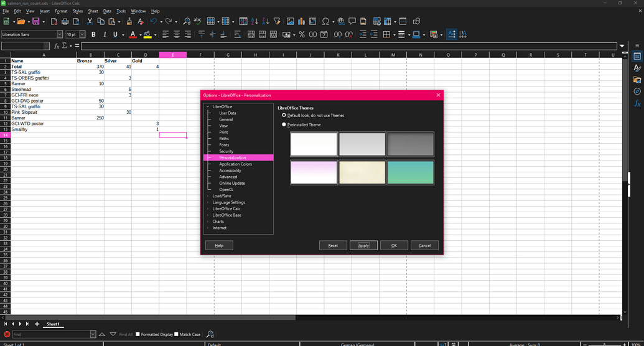Open the Font Size dropdown
The image size is (644, 346).
click(82, 34)
